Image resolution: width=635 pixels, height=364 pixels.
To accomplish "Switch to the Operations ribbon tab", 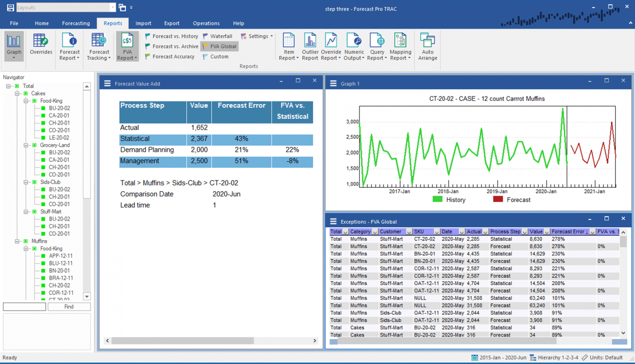I will coord(206,23).
